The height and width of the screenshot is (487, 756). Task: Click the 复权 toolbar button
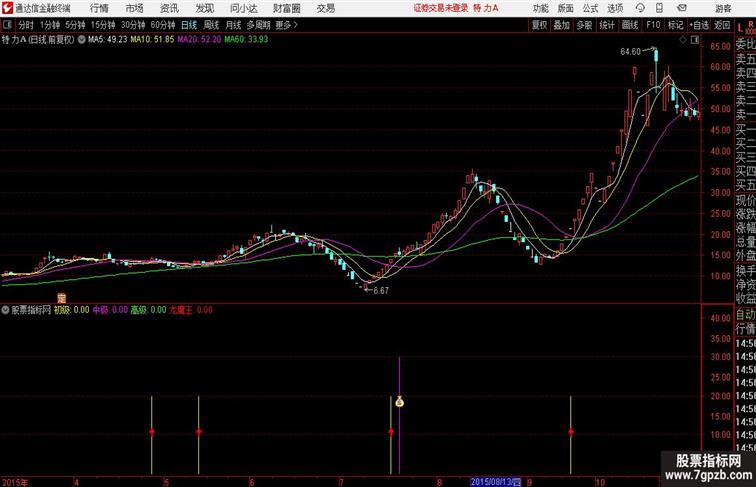540,25
